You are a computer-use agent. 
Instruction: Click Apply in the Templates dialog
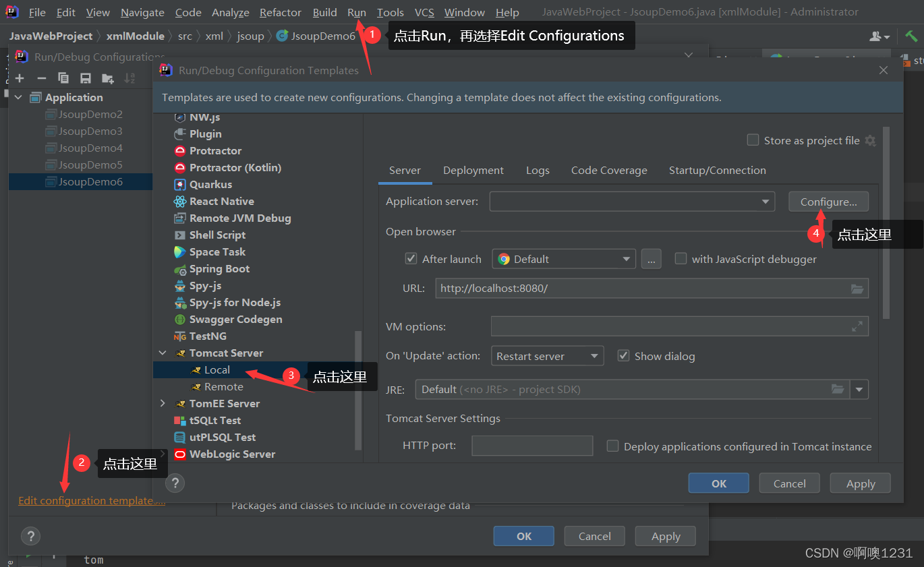[861, 483]
